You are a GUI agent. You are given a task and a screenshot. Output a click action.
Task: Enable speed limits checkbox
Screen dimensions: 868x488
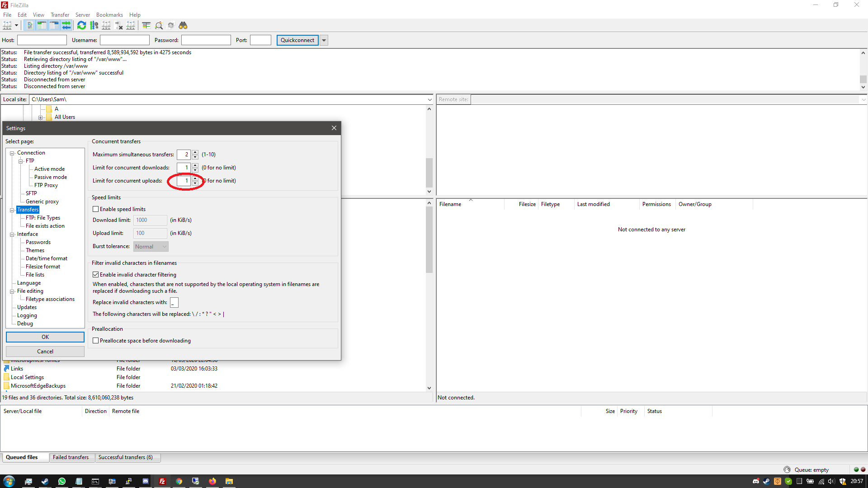pos(96,209)
